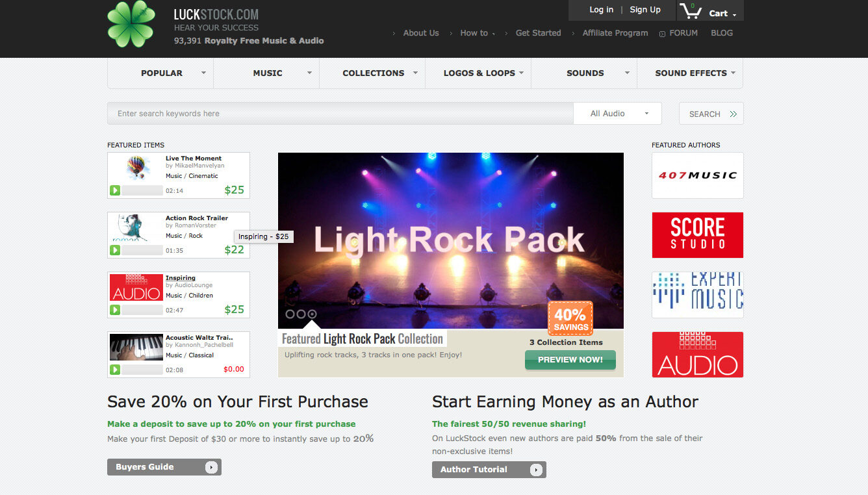Screen dimensions: 868x495
Task: Click the Sign Up link
Action: click(645, 10)
